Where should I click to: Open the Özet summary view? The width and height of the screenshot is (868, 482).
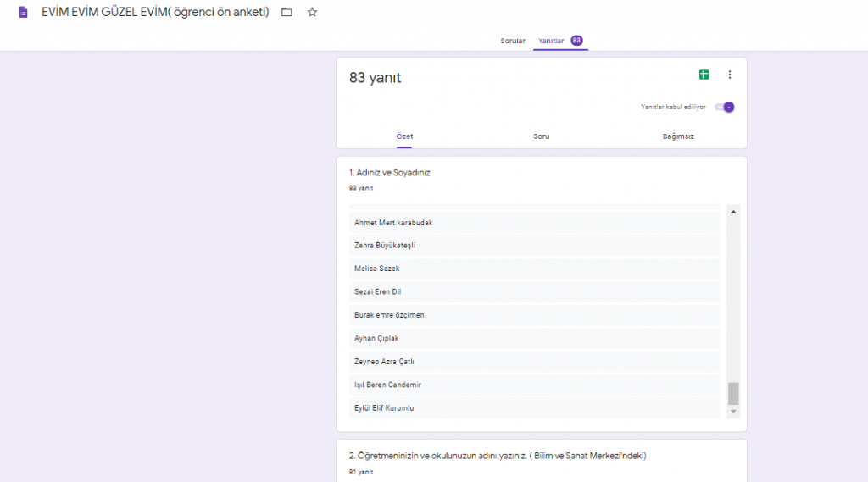point(404,136)
